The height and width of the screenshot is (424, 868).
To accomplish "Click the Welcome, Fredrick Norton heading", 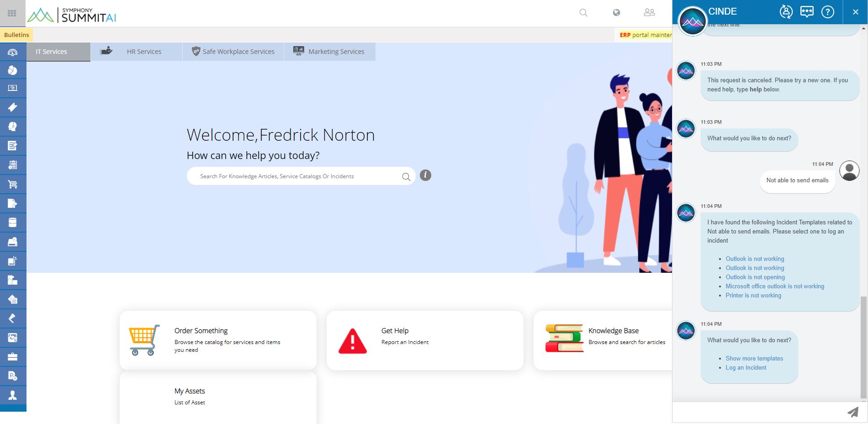I will (281, 135).
